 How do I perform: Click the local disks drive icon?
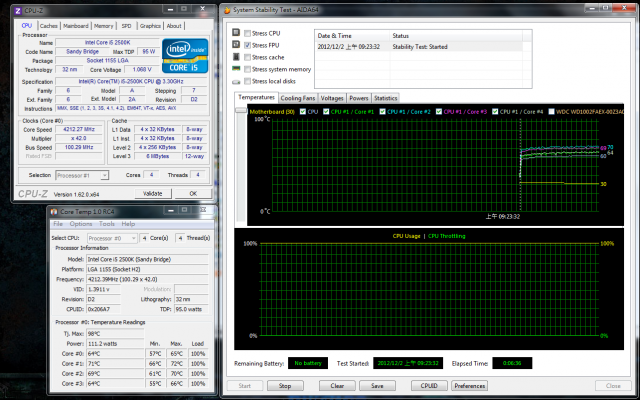(236, 82)
